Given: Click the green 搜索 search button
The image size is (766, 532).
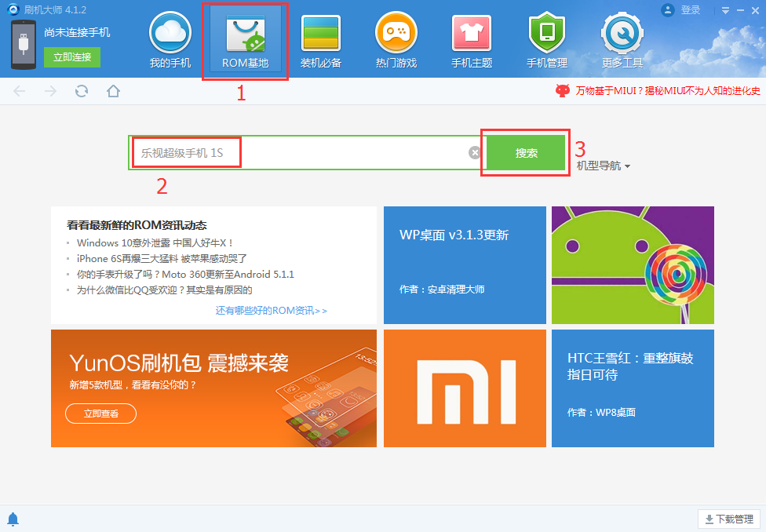Looking at the screenshot, I should tap(526, 153).
